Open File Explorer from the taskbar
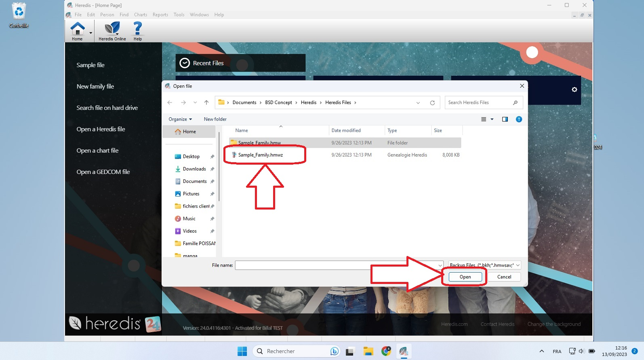Screen dimensions: 644x360 [368, 351]
